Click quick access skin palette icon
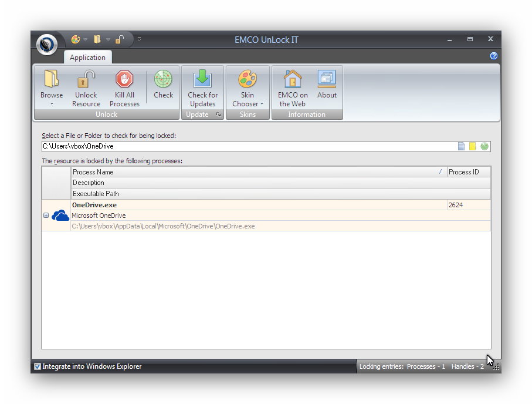The height and width of the screenshot is (404, 532). click(75, 40)
